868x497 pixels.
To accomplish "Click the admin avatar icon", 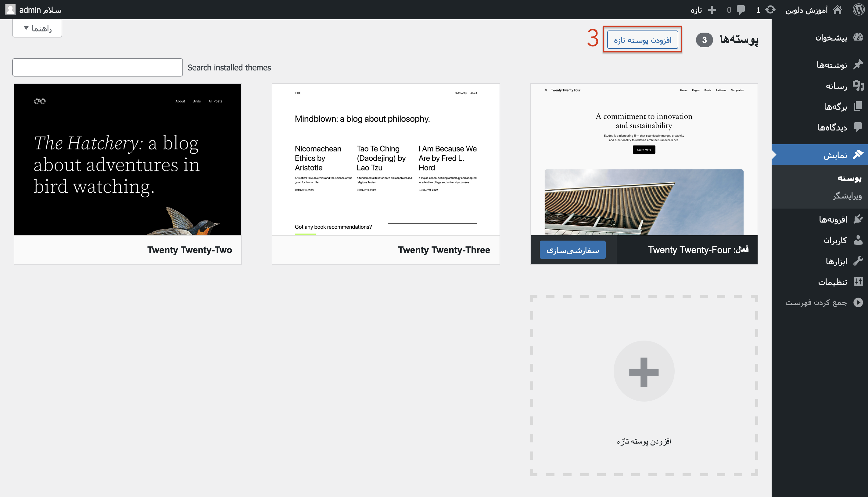I will click(x=10, y=9).
